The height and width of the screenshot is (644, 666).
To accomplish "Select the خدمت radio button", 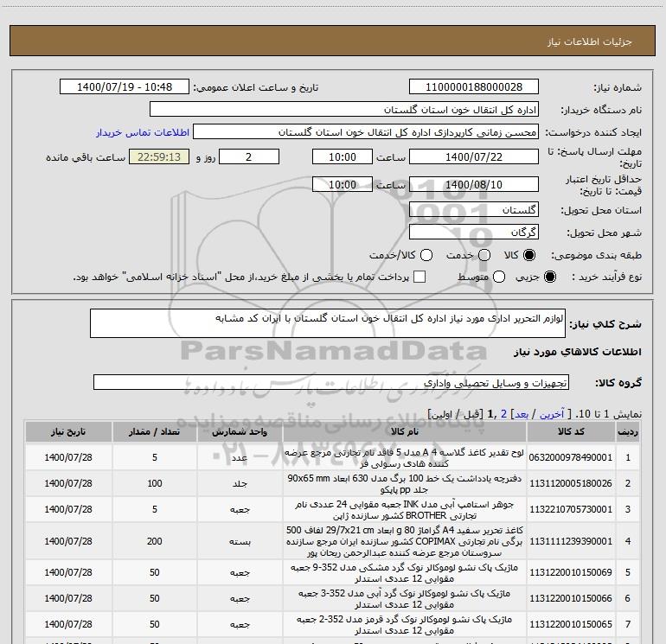I will coord(484,255).
